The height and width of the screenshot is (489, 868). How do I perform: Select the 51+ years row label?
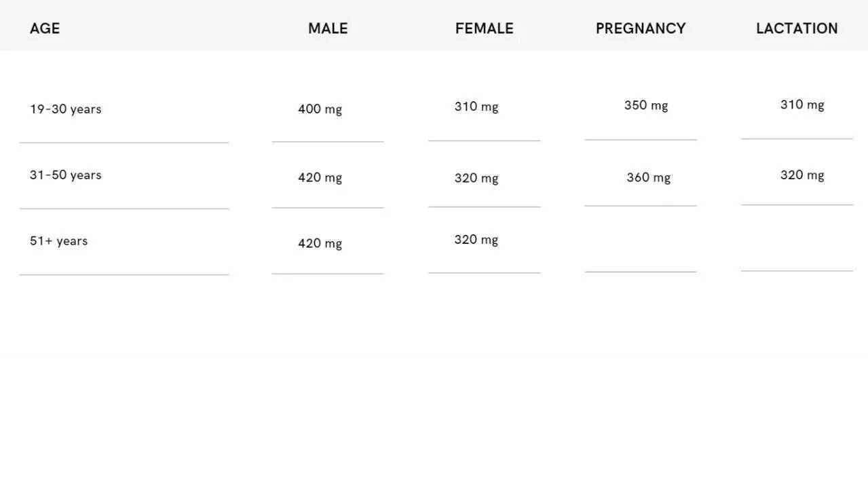click(58, 241)
